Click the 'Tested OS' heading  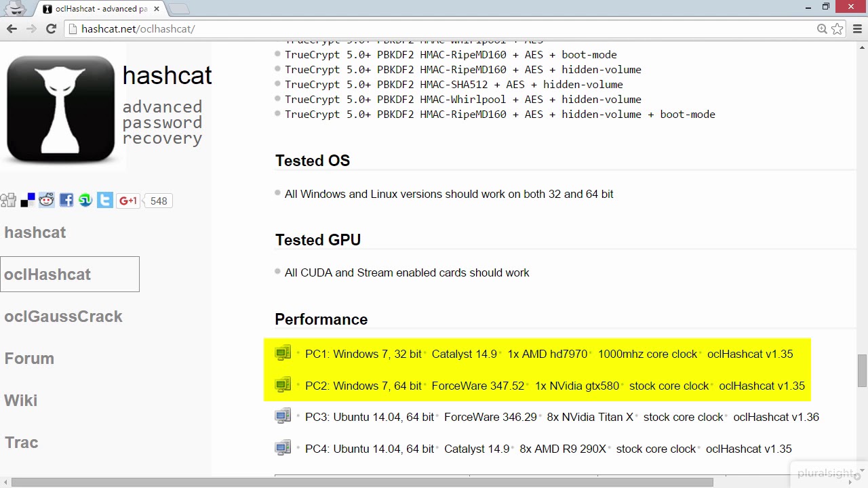(313, 161)
